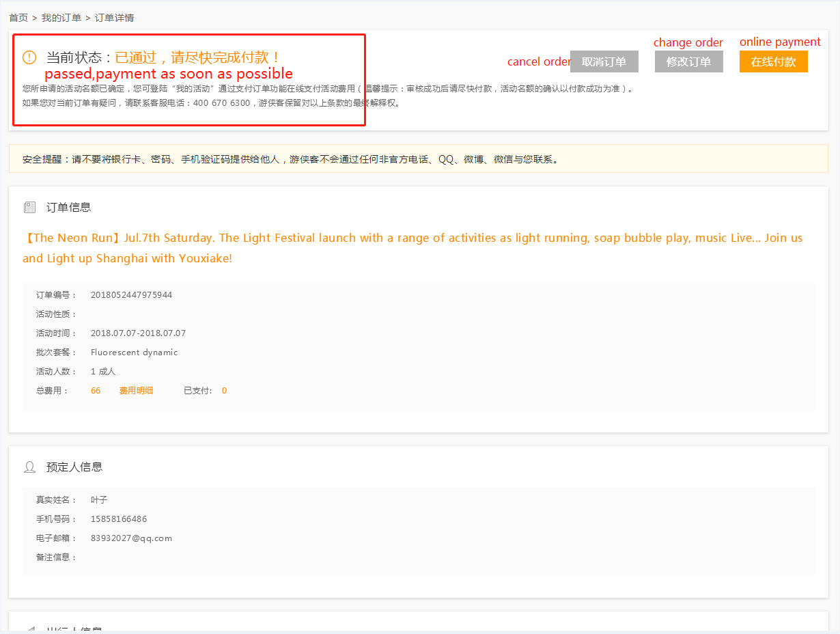Click the phone number 15858166486
The height and width of the screenshot is (634, 840).
point(119,519)
